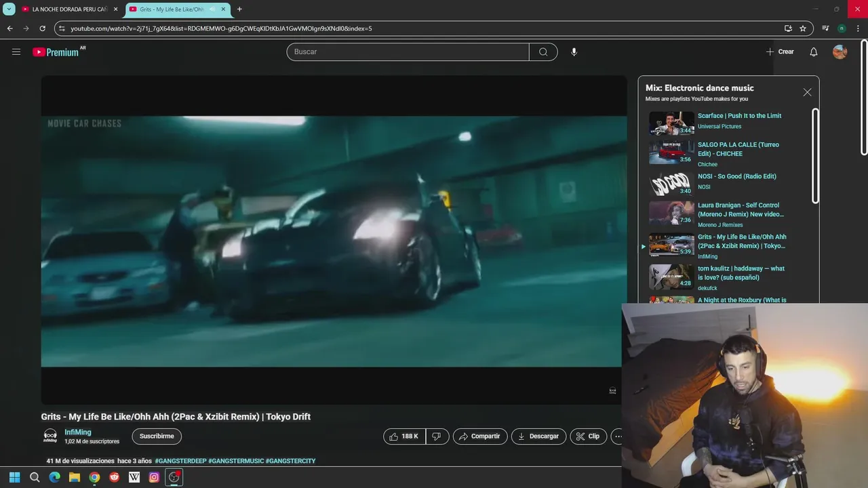Go back in browser history
This screenshot has width=868, height=488.
click(x=9, y=28)
